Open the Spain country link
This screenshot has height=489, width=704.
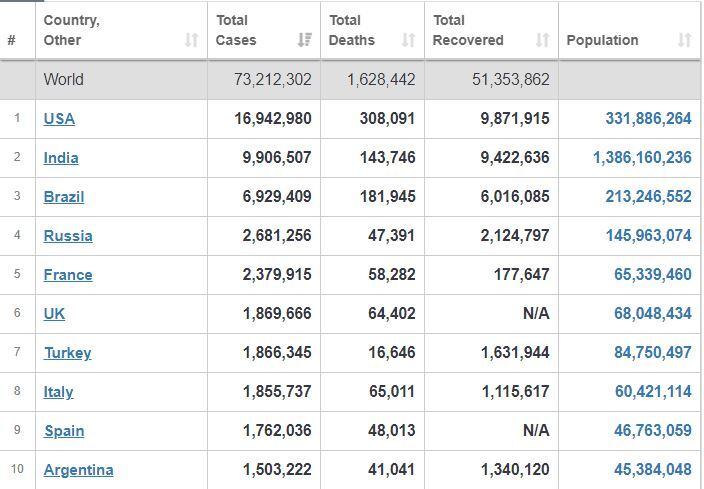[x=64, y=431]
